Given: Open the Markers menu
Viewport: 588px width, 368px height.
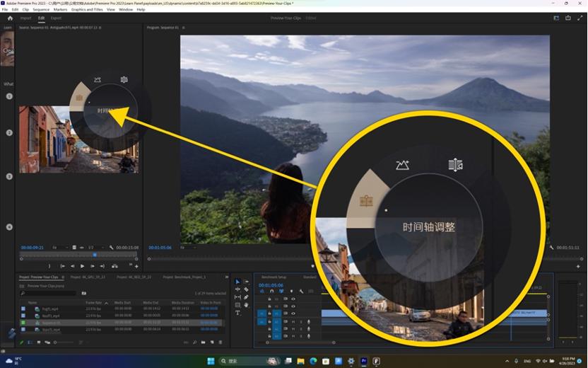Looking at the screenshot, I should [x=60, y=9].
